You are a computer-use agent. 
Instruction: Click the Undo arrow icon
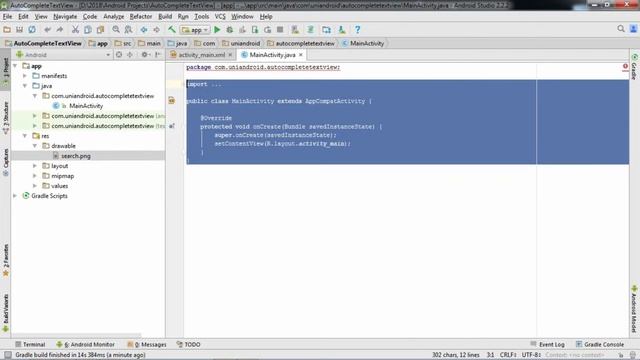click(47, 29)
